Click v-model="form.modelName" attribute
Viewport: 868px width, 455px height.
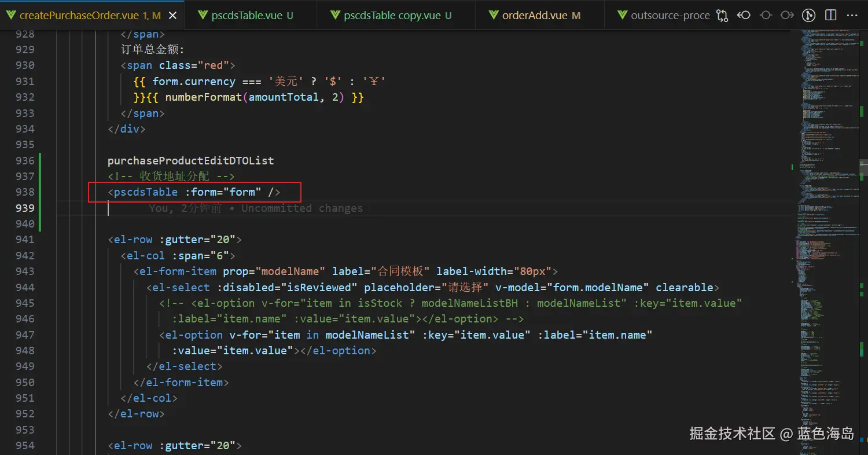pos(572,287)
